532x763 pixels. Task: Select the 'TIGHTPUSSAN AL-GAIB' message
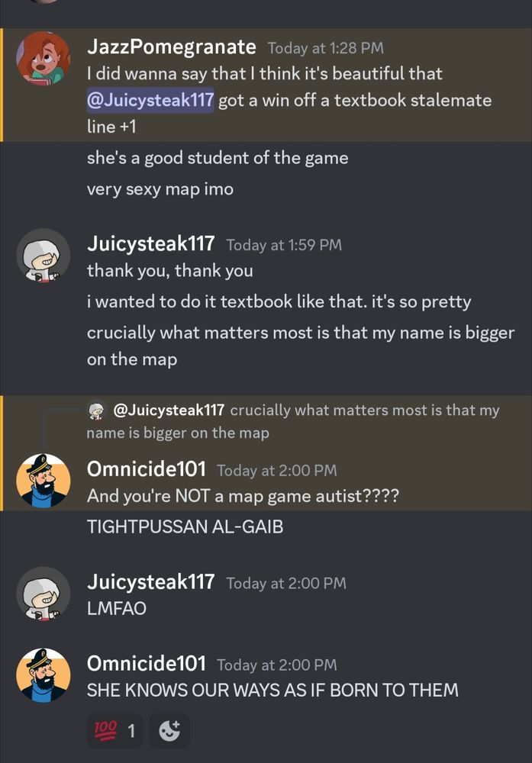tap(185, 527)
